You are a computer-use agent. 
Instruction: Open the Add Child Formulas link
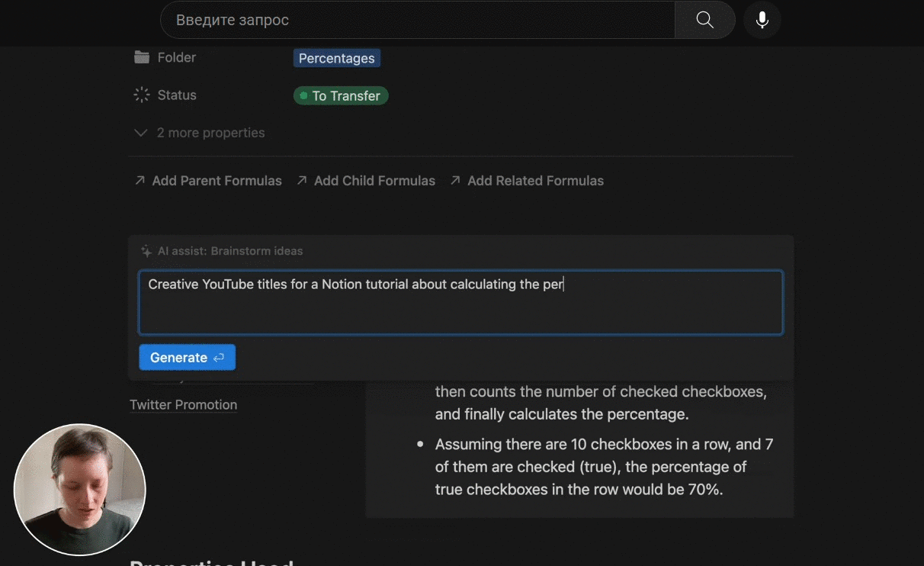[374, 181]
